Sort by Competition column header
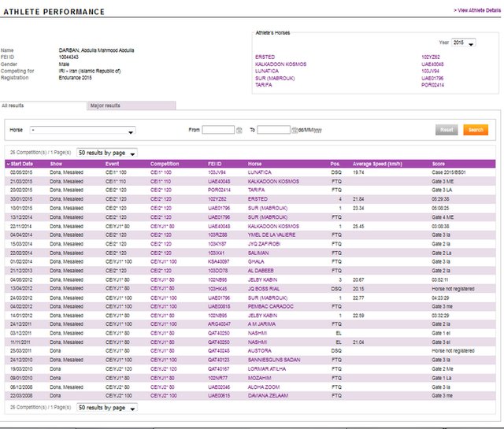 click(x=165, y=164)
